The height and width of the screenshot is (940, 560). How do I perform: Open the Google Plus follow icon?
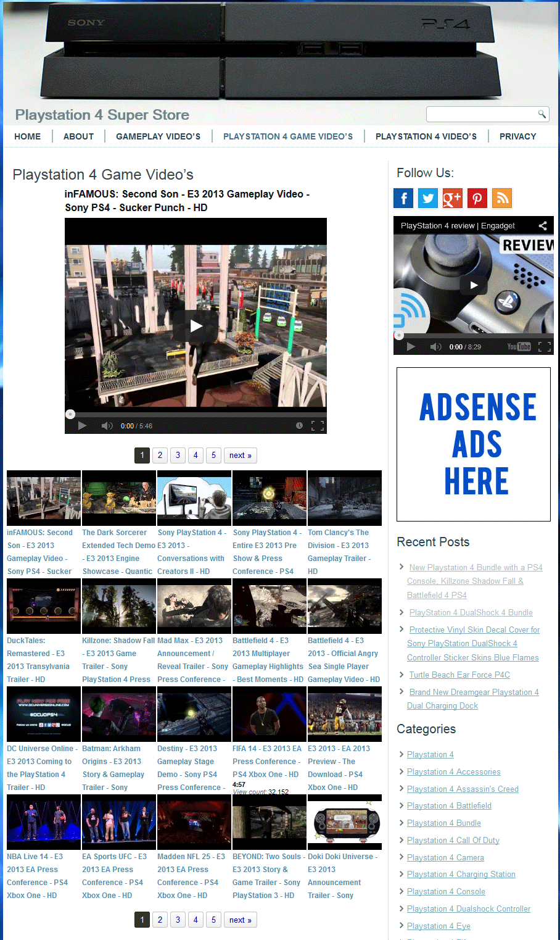[452, 198]
